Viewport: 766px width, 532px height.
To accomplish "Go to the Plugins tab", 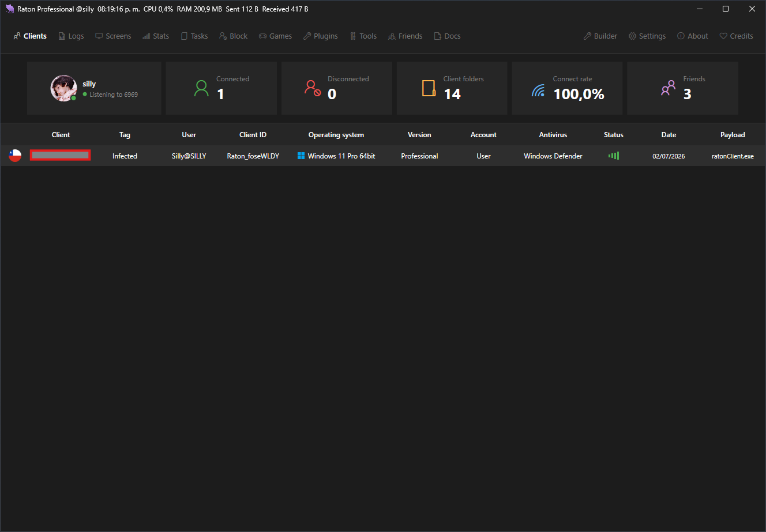I will tap(321, 36).
